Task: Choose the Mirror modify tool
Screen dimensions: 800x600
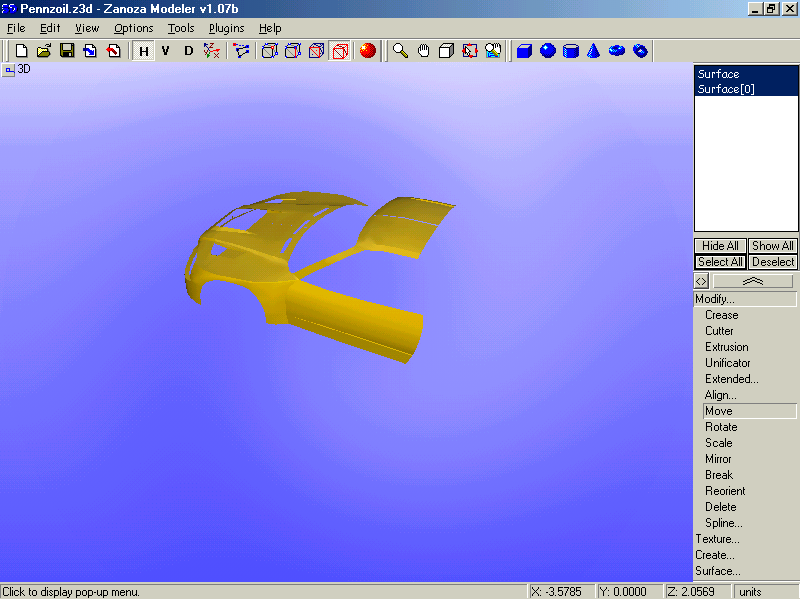Action: [x=718, y=459]
